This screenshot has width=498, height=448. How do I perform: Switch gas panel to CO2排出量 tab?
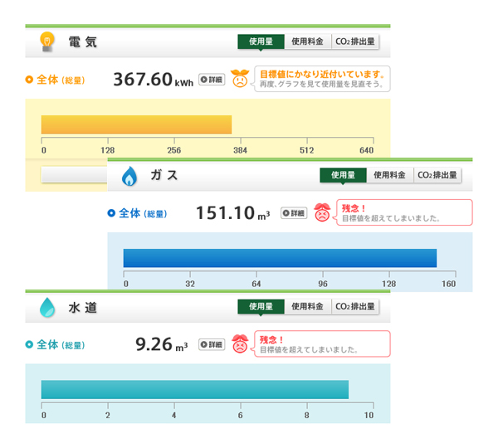point(437,175)
